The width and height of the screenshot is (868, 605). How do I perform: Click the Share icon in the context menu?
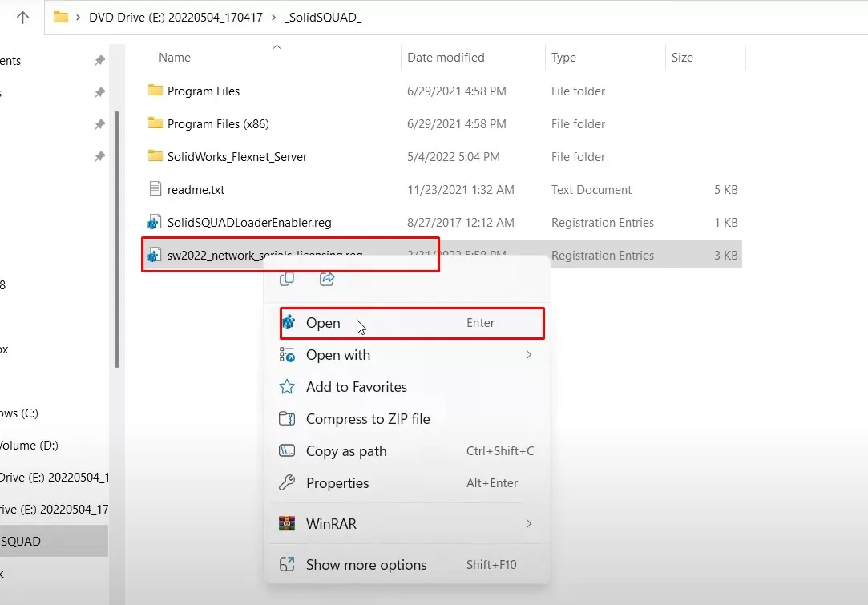click(x=326, y=279)
